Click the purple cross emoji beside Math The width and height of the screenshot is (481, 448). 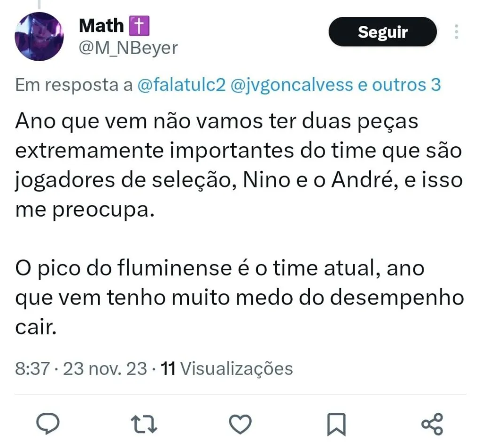tap(139, 25)
